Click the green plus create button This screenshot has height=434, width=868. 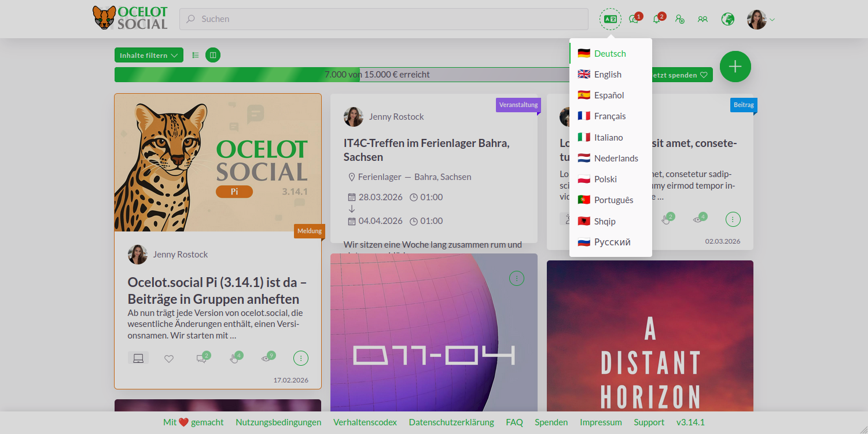735,67
